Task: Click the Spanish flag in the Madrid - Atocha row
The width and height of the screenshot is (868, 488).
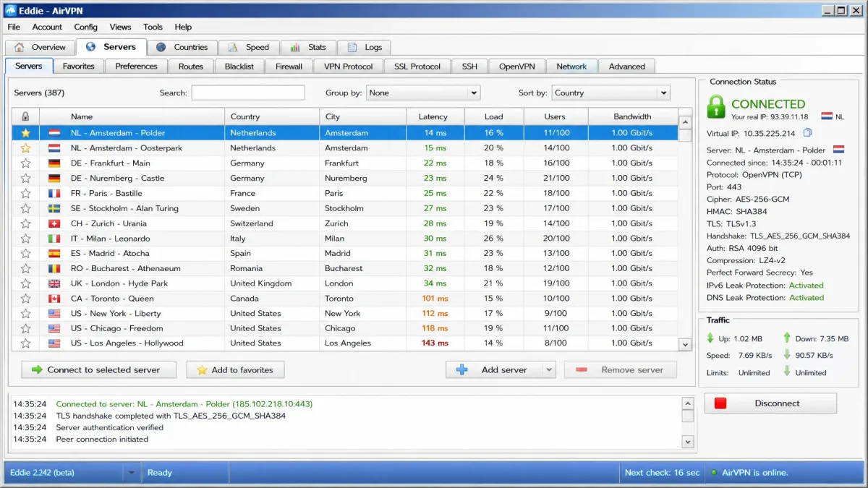Action: tap(54, 254)
